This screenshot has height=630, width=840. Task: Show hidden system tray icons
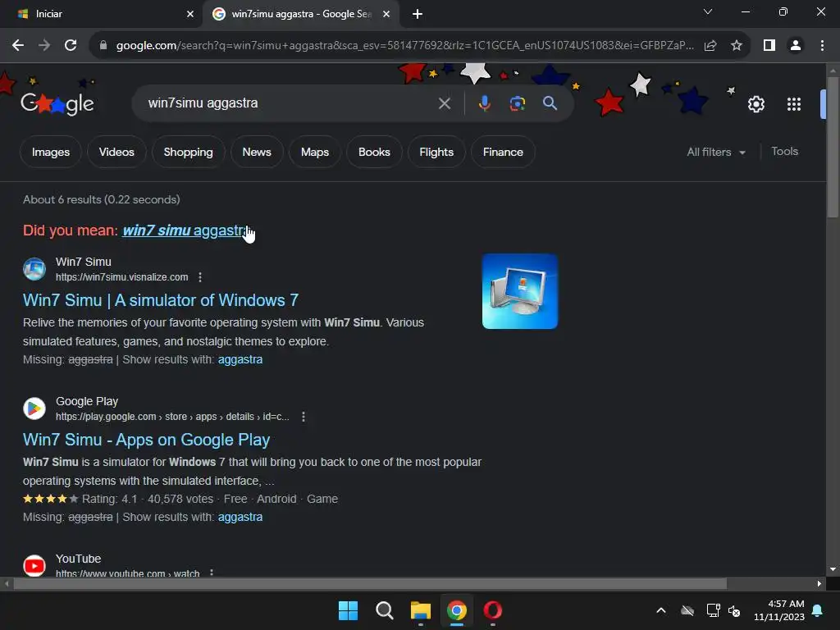pos(661,610)
